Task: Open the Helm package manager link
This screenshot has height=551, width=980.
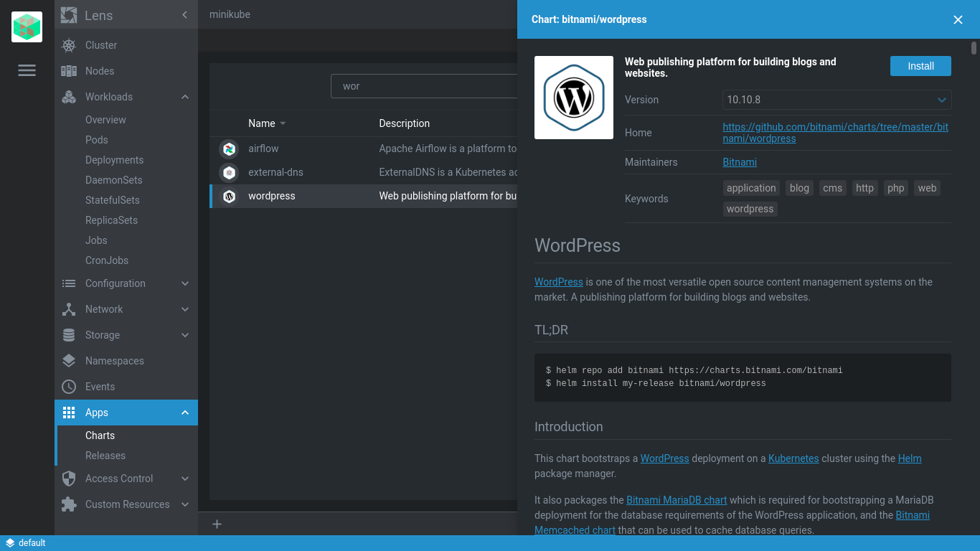Action: pos(910,458)
